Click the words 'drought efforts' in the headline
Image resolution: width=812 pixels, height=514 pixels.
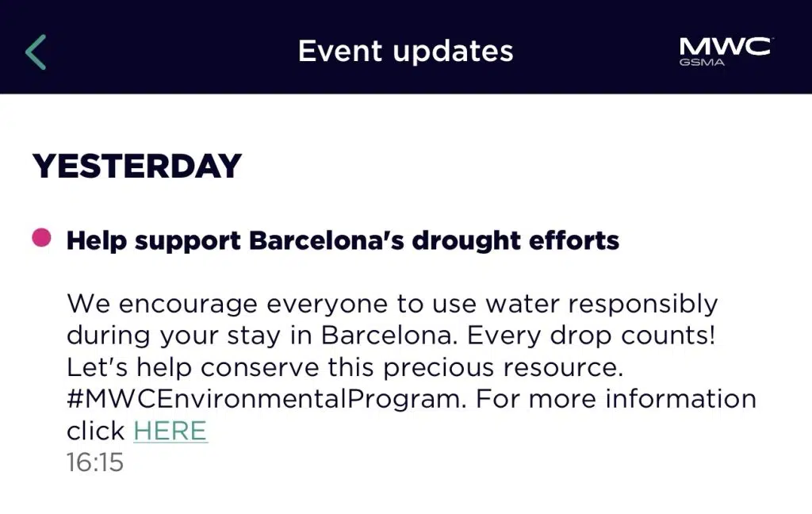[x=515, y=241]
